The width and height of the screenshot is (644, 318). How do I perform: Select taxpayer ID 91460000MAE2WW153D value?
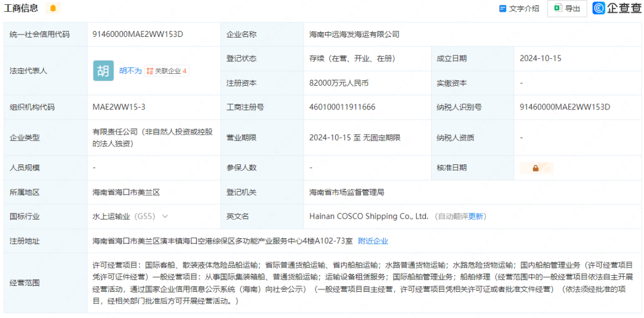coord(565,108)
